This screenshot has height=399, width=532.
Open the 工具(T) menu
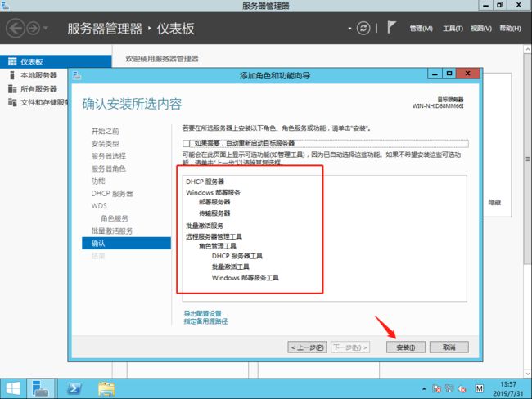coord(453,29)
